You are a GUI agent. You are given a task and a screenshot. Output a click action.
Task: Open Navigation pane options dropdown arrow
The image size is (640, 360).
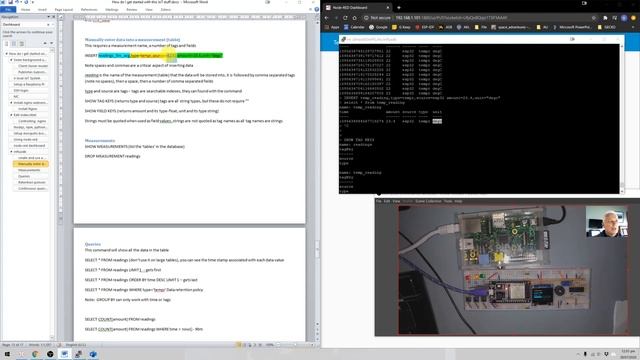point(49,17)
